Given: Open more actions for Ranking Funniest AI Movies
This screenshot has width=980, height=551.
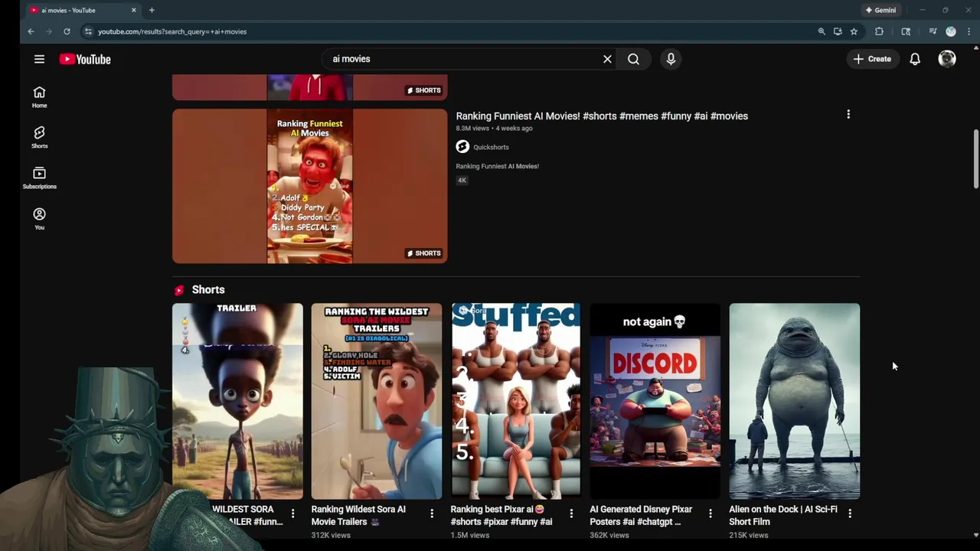Looking at the screenshot, I should (848, 114).
